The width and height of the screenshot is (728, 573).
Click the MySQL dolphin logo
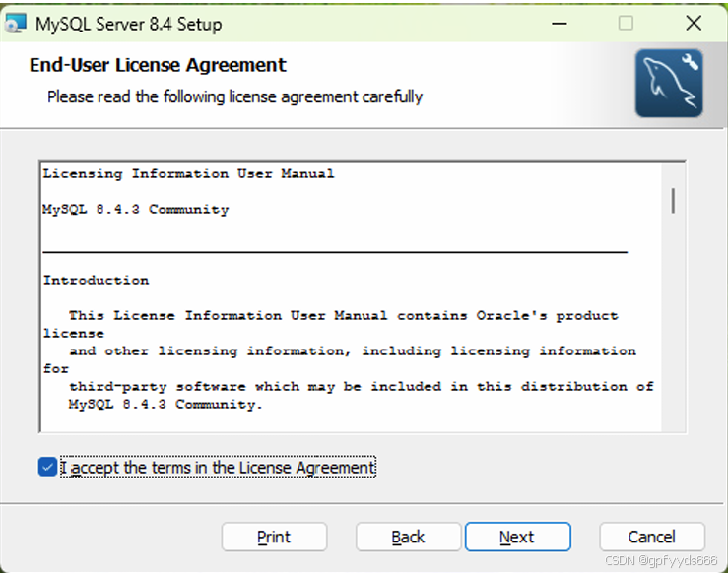click(669, 83)
